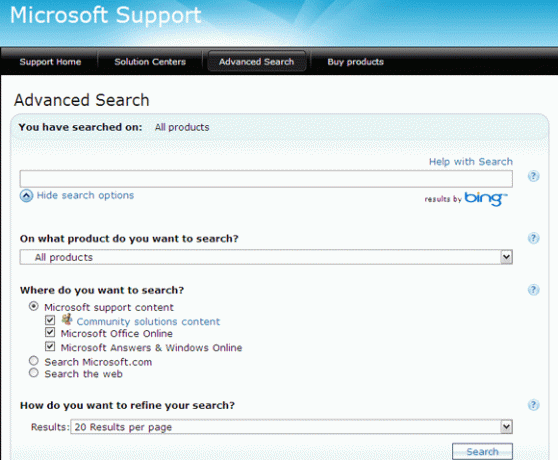
Task: Click 'results by' text near Bing
Action: pyautogui.click(x=443, y=199)
